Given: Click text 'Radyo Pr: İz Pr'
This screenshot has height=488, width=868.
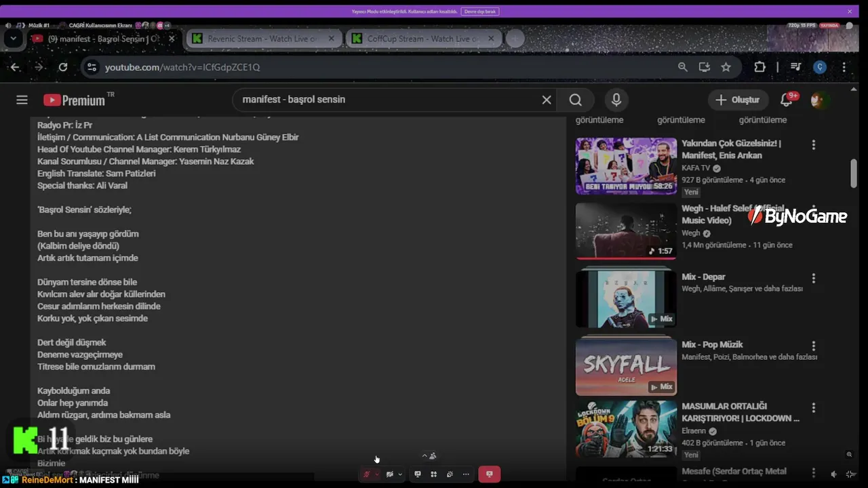Looking at the screenshot, I should 64,125.
